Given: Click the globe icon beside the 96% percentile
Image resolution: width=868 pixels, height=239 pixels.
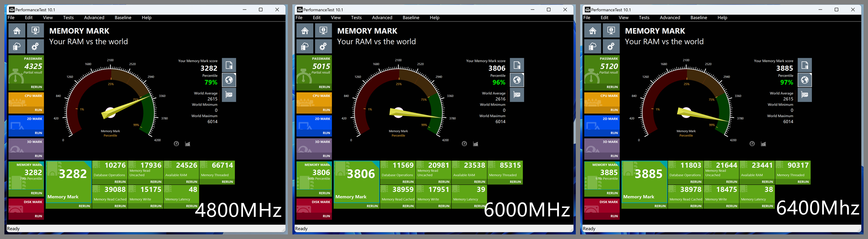Looking at the screenshot, I should tap(517, 80).
